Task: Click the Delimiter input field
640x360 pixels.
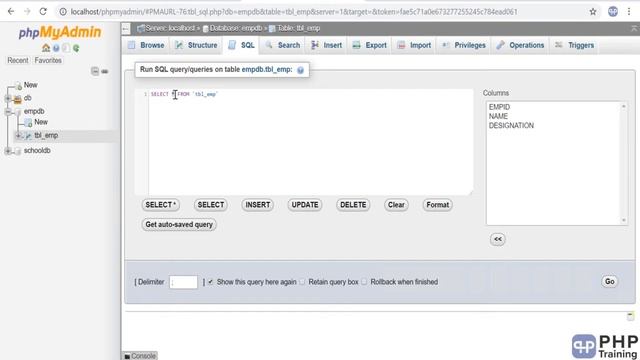Action: [184, 282]
